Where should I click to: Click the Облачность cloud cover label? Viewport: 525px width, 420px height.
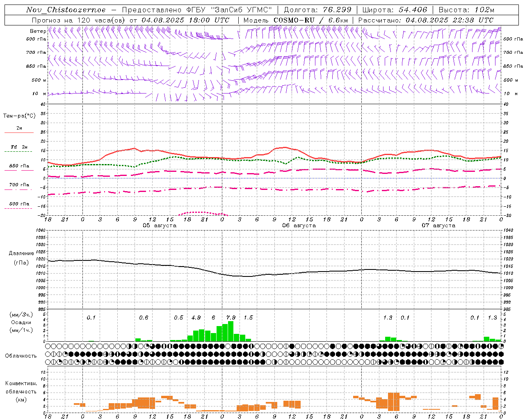pyautogui.click(x=21, y=356)
